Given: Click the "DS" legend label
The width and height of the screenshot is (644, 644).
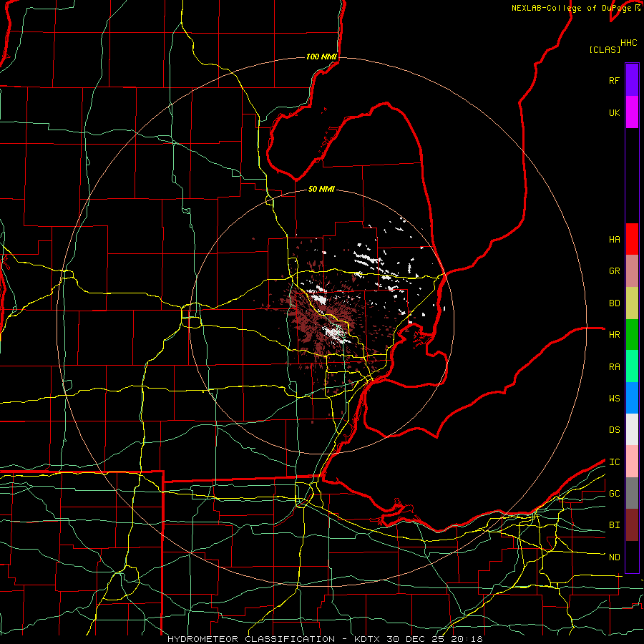Looking at the screenshot, I should pyautogui.click(x=614, y=430).
